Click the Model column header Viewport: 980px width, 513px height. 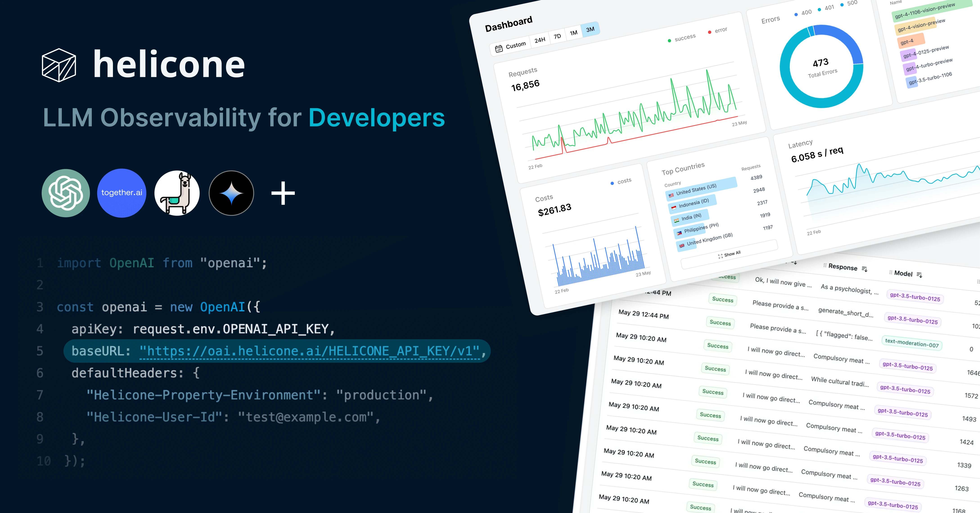click(903, 273)
